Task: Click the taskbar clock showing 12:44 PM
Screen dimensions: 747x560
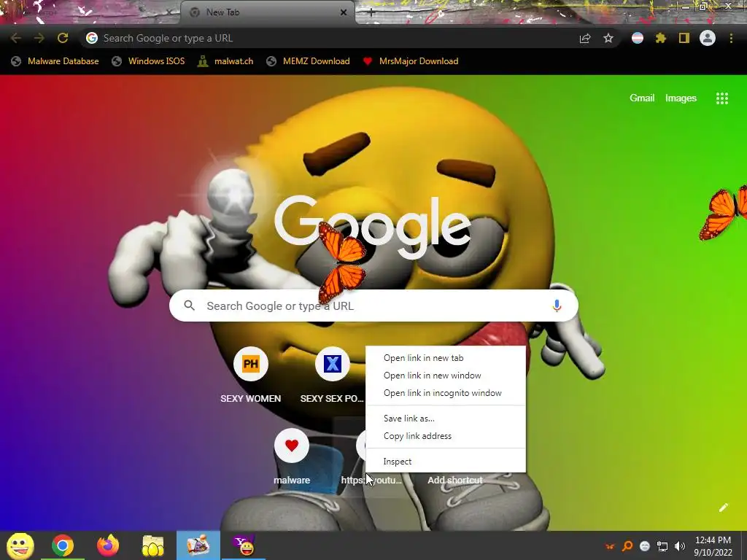Action: tap(713, 545)
